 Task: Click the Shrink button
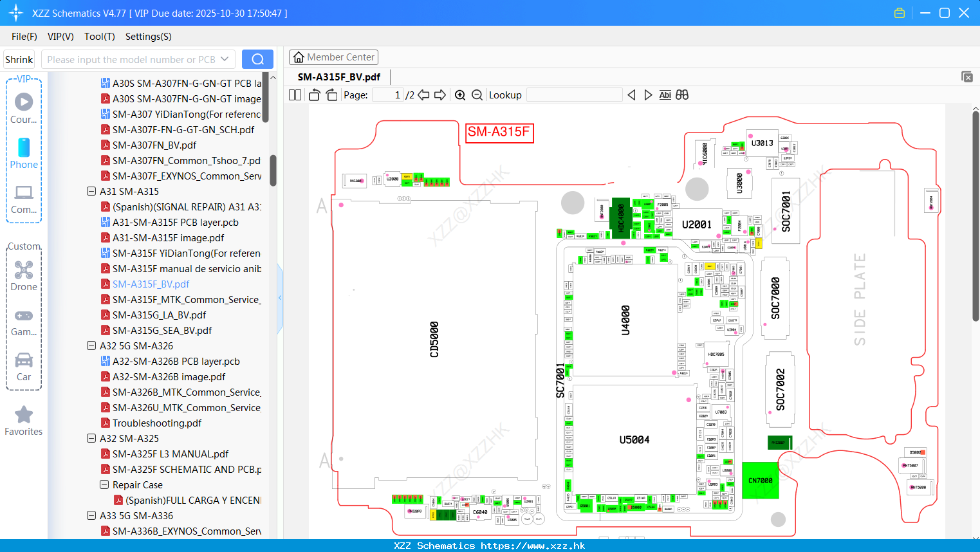point(19,59)
